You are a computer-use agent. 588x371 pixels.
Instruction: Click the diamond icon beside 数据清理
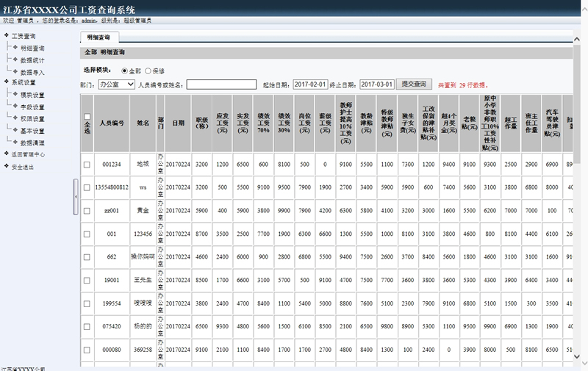[15, 143]
